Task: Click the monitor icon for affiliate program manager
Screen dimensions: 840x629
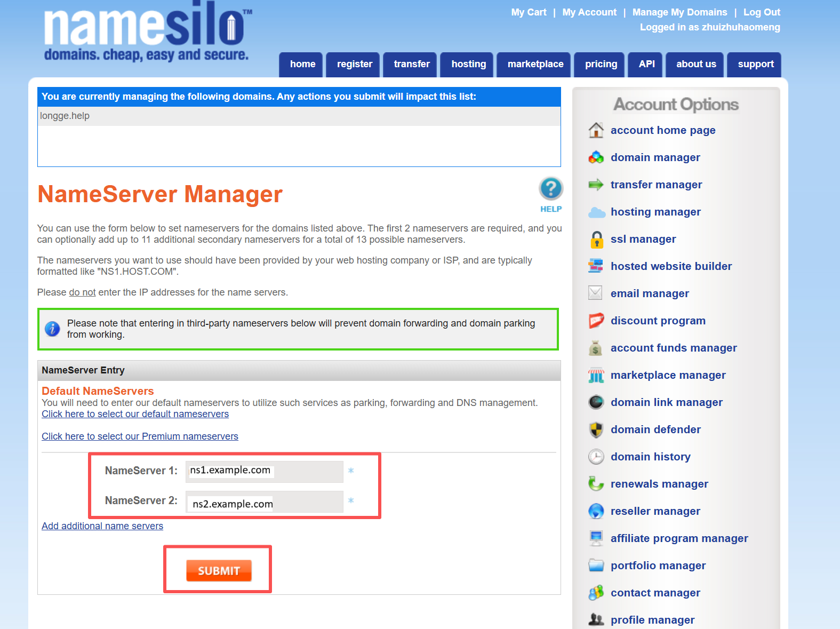Action: coord(596,538)
